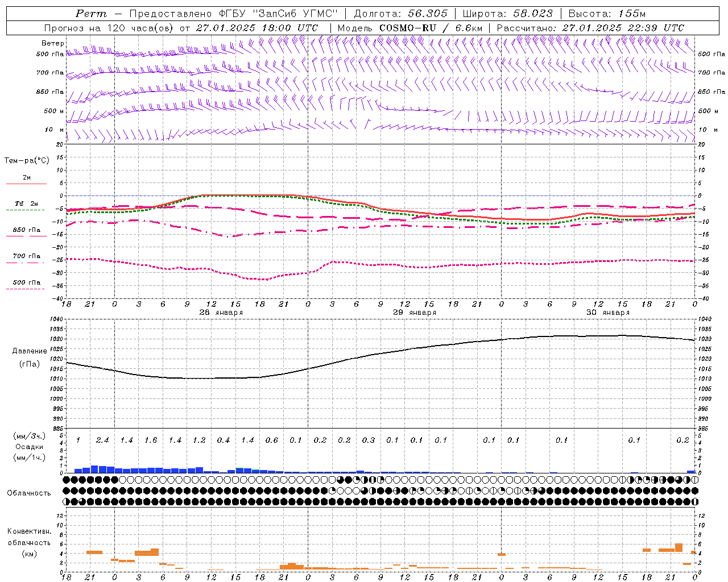Click the "Давление" pressure chart label
This screenshot has height=582, width=728.
pyautogui.click(x=29, y=351)
